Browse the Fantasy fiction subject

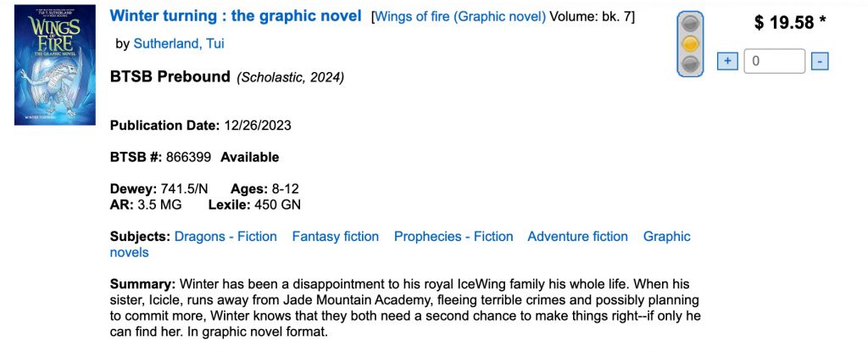pyautogui.click(x=336, y=237)
